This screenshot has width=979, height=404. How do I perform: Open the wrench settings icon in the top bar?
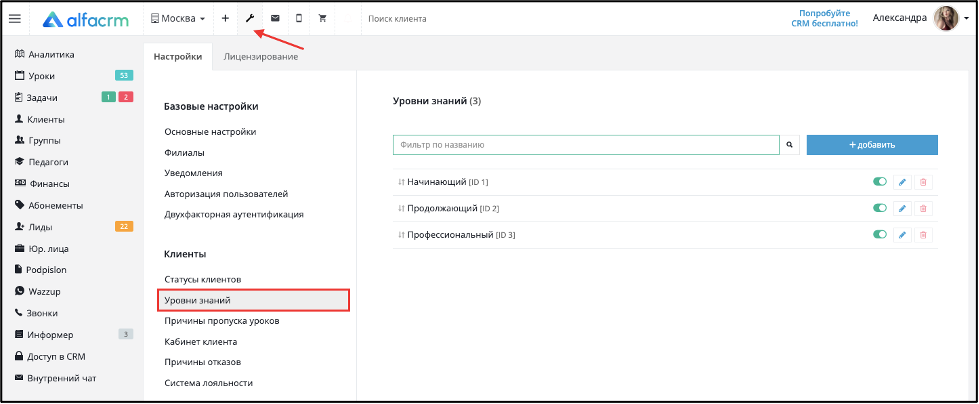pyautogui.click(x=250, y=19)
